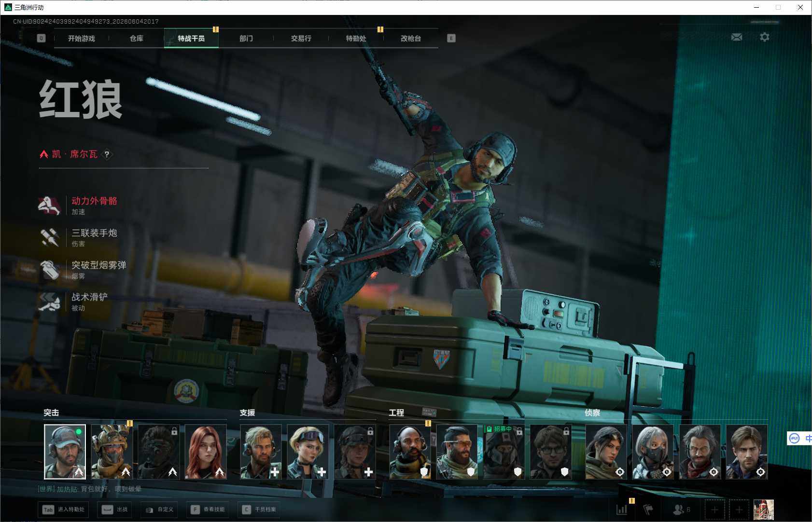Open the player avatar in bottom-right corner
The height and width of the screenshot is (522, 812).
764,509
